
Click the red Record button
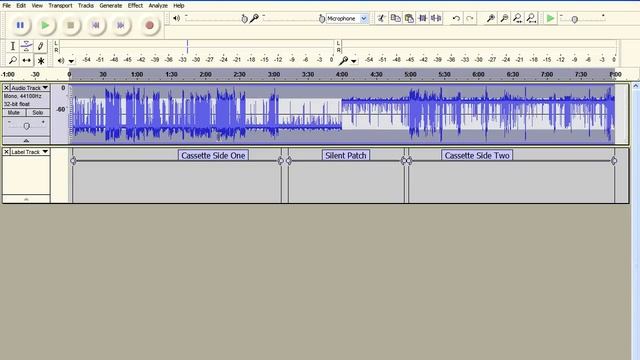150,25
